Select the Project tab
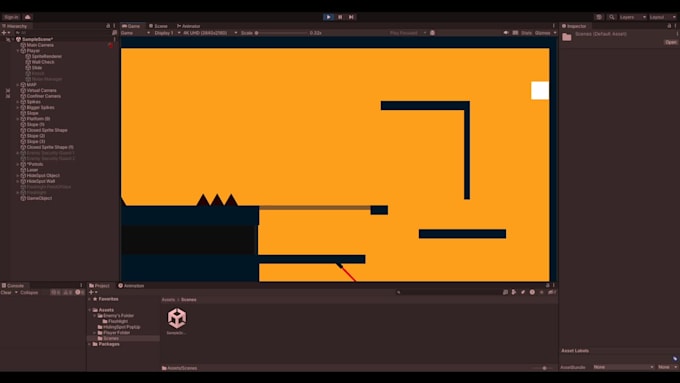The image size is (680, 383). pyautogui.click(x=99, y=285)
